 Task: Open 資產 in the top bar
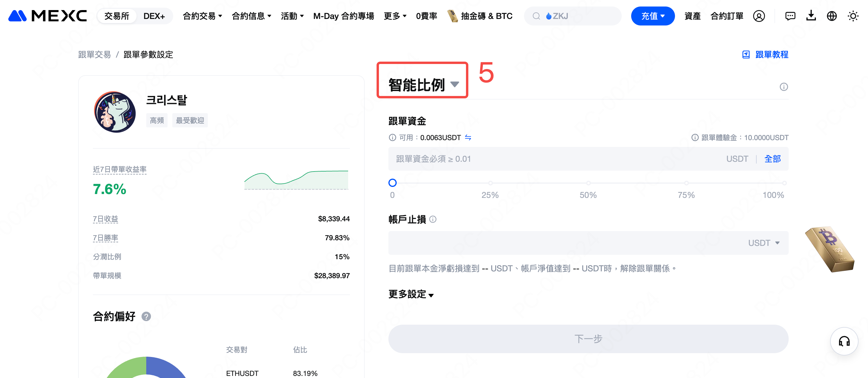[692, 16]
